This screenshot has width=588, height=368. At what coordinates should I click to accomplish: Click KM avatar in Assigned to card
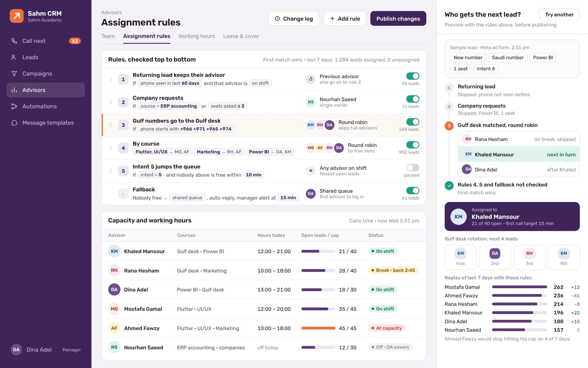point(458,217)
